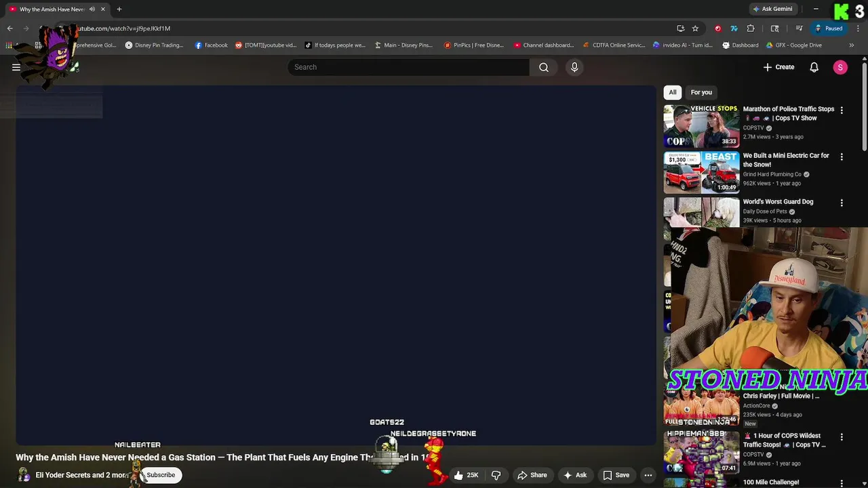The image size is (868, 488).
Task: Start voice search with microphone icon
Action: pos(574,67)
